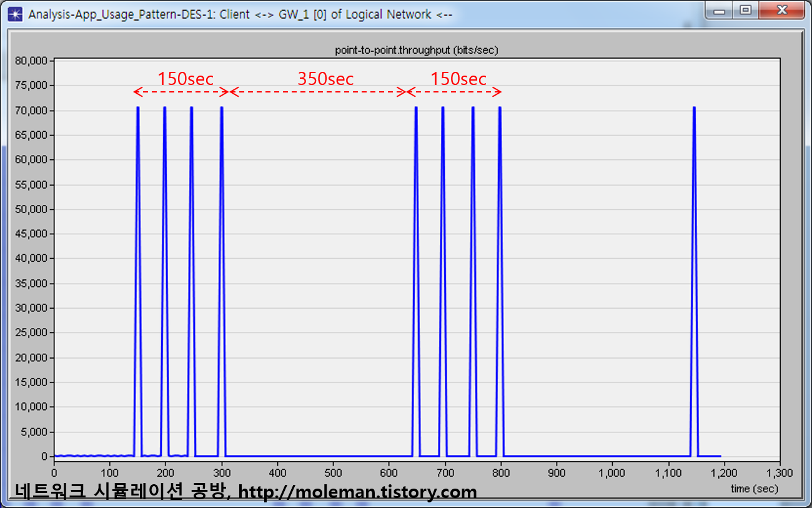The image size is (812, 513).
Task: Click the 'time (sec)' axis label
Action: coord(755,489)
